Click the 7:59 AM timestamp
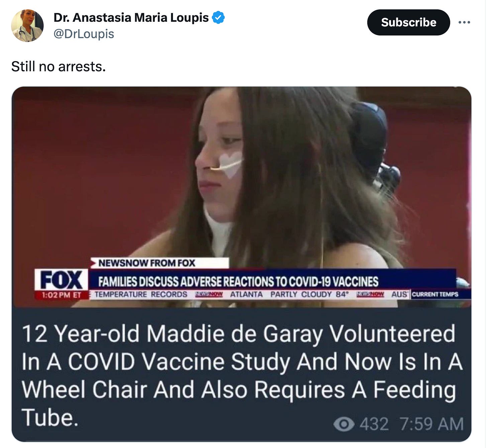 pos(431,424)
